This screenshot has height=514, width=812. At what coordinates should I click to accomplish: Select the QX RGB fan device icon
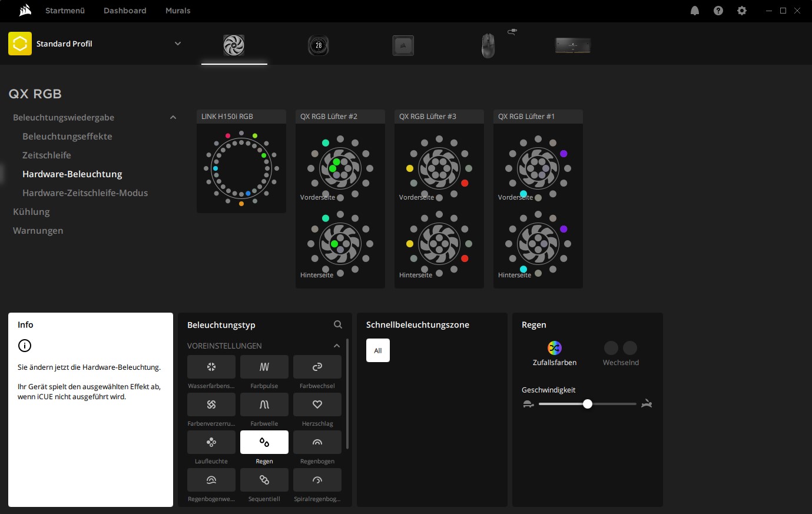coord(234,45)
